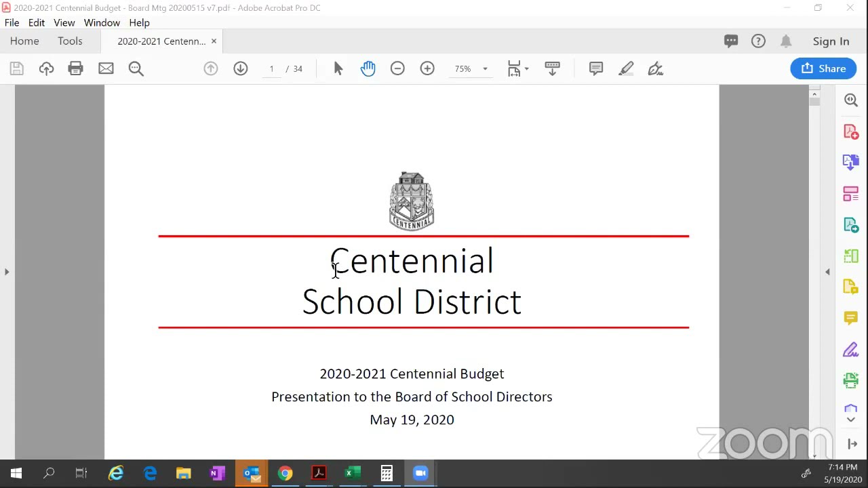Open Google Chrome from the taskbar

pos(285,473)
